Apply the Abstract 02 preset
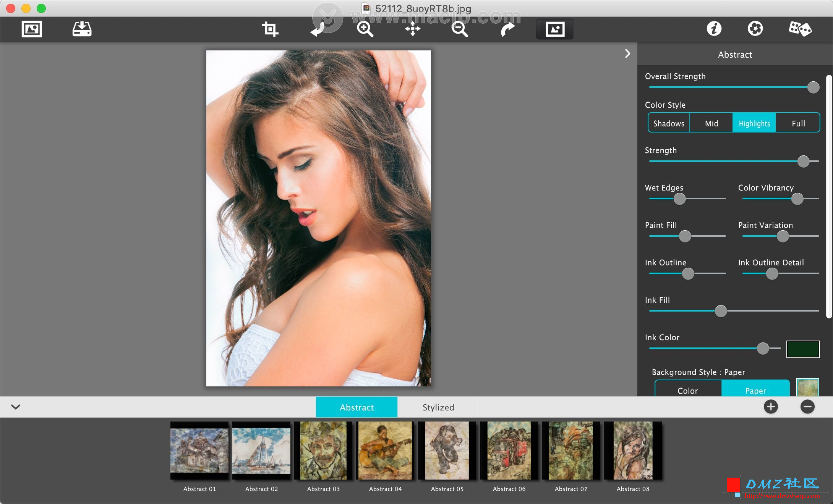The image size is (833, 504). [x=261, y=451]
